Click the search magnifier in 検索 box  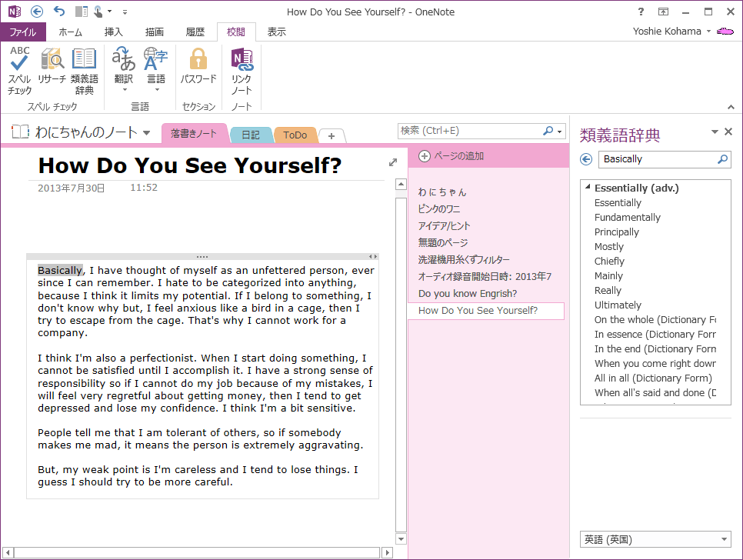point(548,130)
